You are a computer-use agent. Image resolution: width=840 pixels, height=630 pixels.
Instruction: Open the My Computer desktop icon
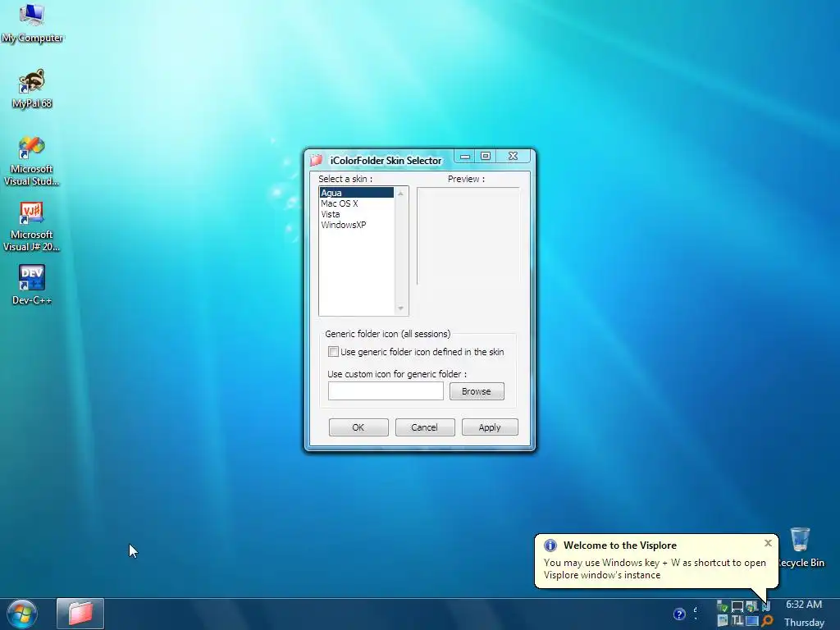click(32, 22)
